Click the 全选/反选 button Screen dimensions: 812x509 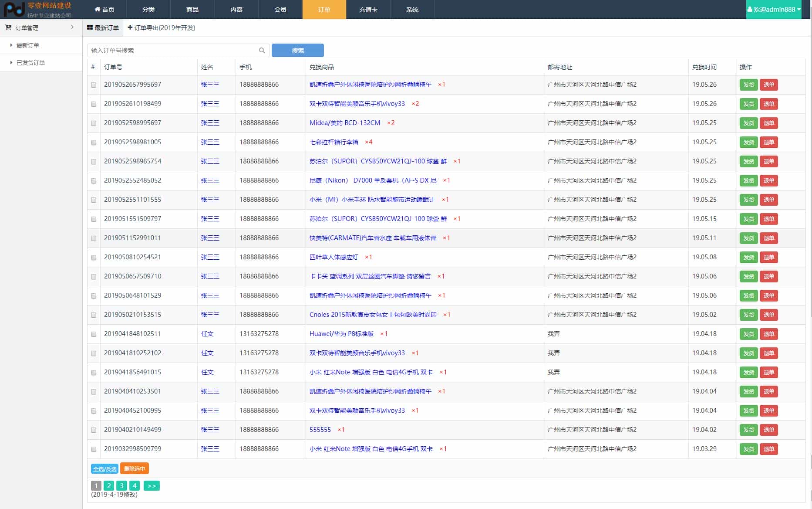(104, 468)
